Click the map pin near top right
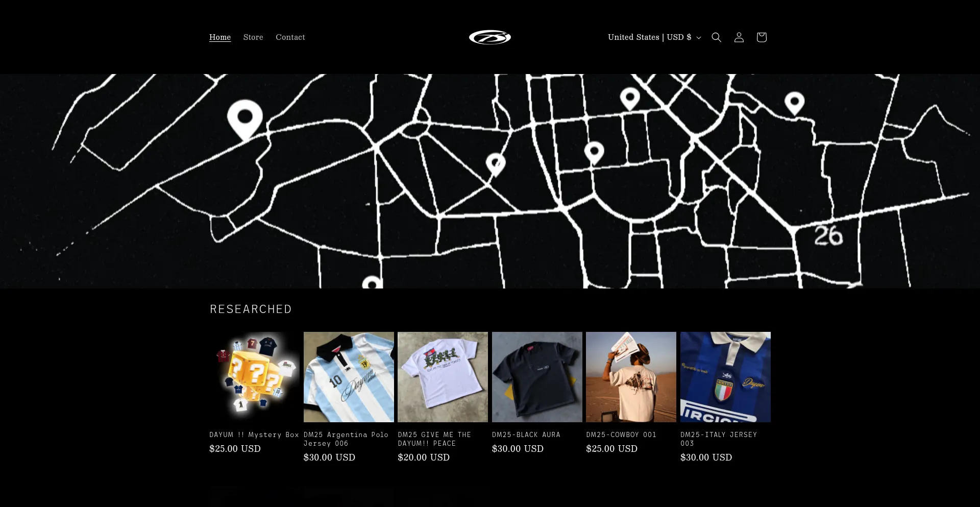Screen dimensions: 980x507 tap(794, 104)
